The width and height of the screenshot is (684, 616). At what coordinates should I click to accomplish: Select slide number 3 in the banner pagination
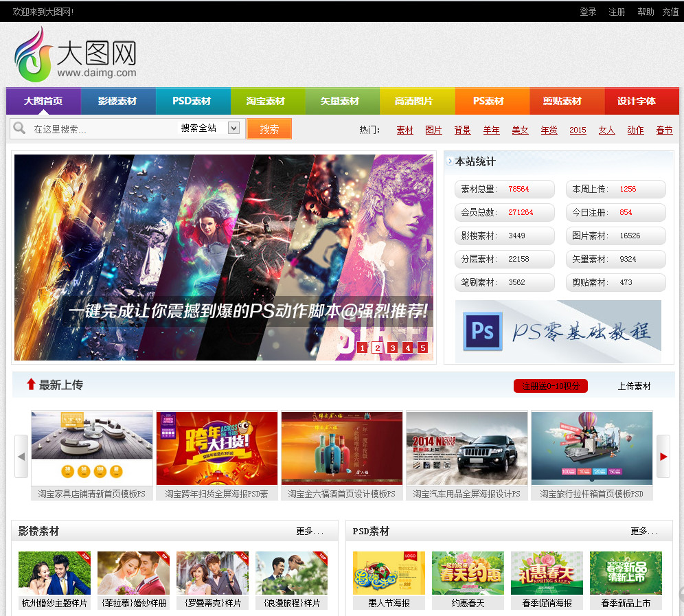[392, 348]
